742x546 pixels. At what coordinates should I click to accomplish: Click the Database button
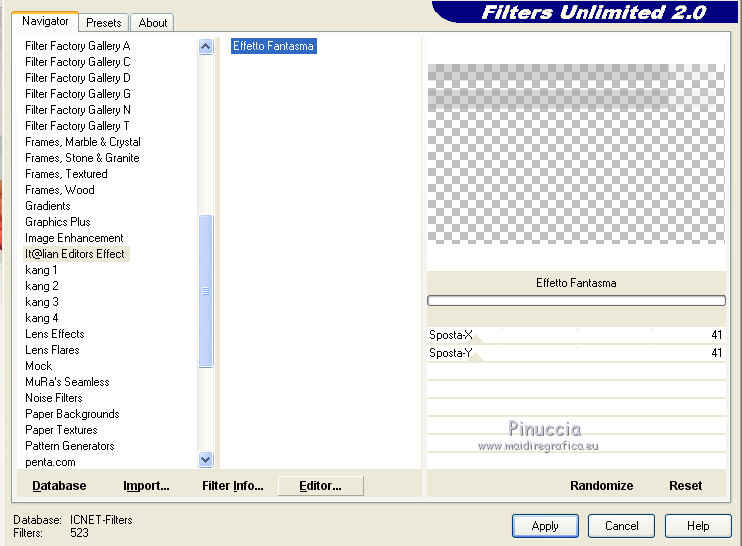click(59, 485)
